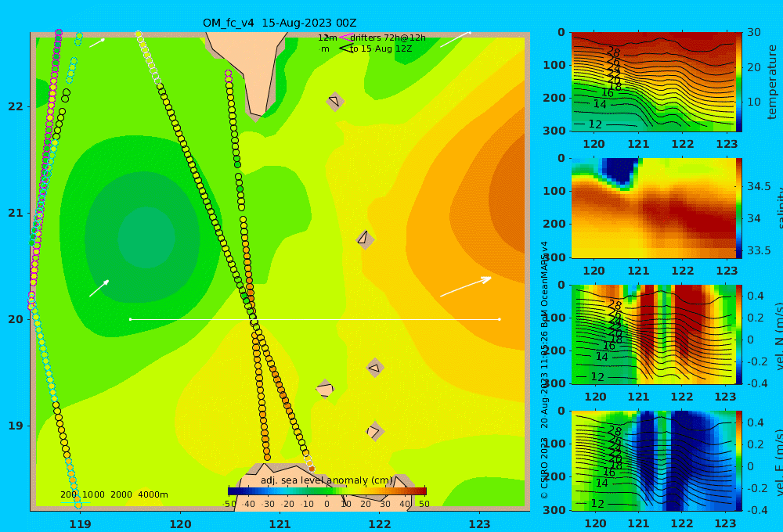This screenshot has width=783, height=532.
Task: Click the '50' value at colorbar right end
Action: click(x=424, y=504)
